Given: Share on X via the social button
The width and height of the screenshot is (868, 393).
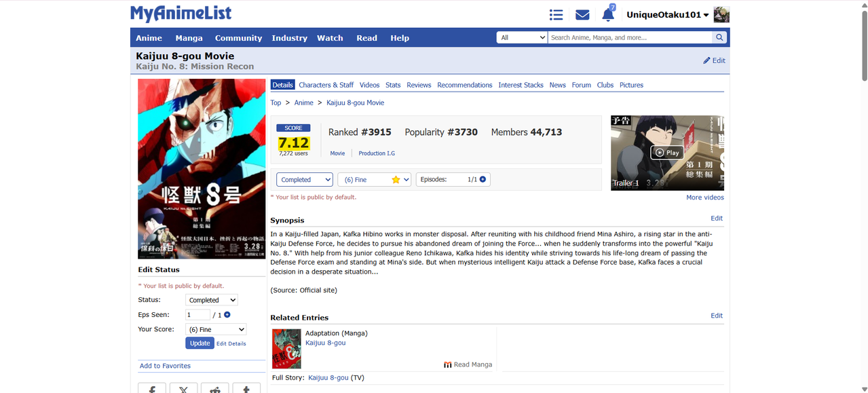Looking at the screenshot, I should point(183,388).
